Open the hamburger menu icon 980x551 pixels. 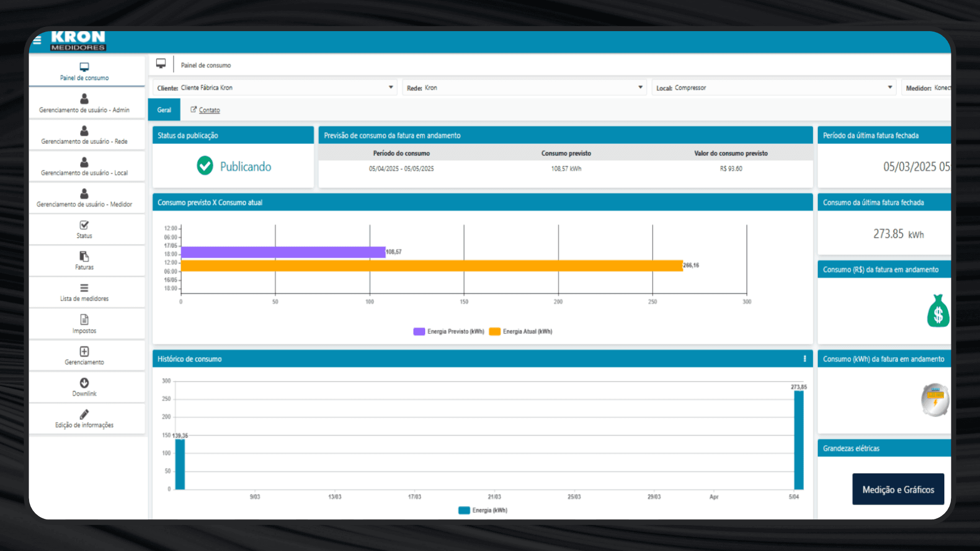(37, 40)
